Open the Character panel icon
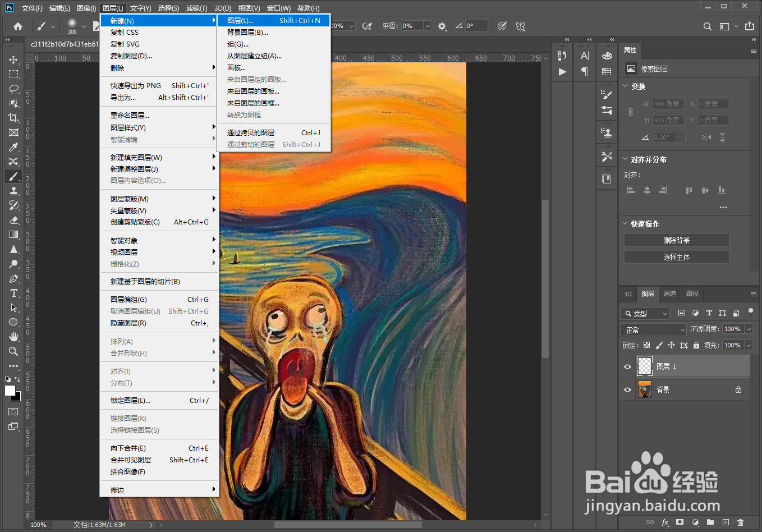Screen dimensions: 762x532 pyautogui.click(x=585, y=56)
